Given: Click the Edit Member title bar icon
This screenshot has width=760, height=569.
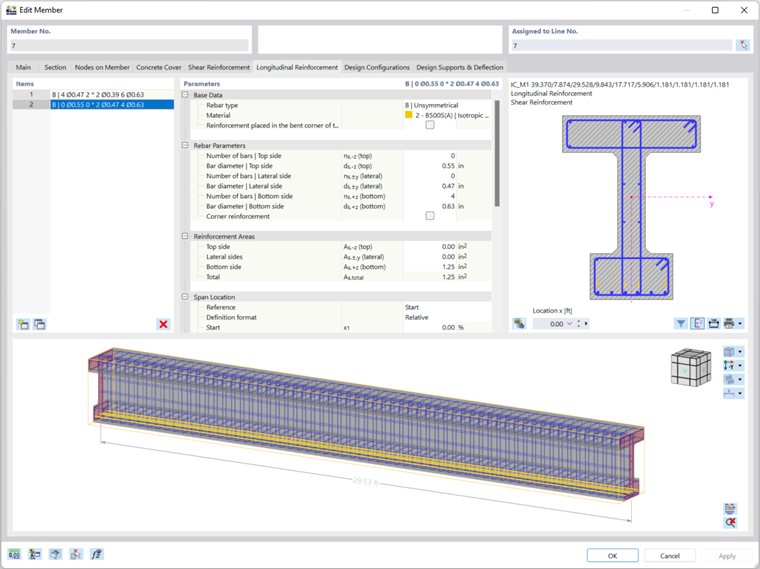Looking at the screenshot, I should 11,10.
